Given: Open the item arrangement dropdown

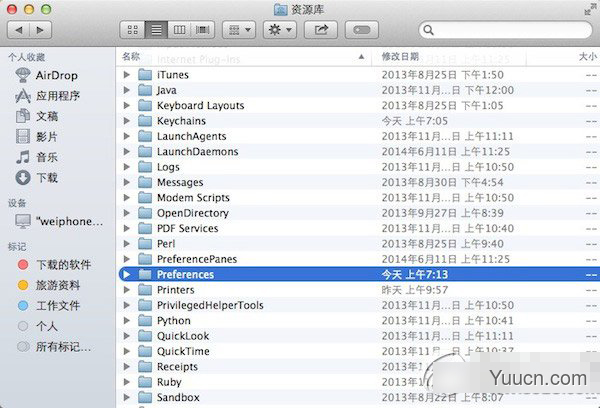Looking at the screenshot, I should [239, 30].
